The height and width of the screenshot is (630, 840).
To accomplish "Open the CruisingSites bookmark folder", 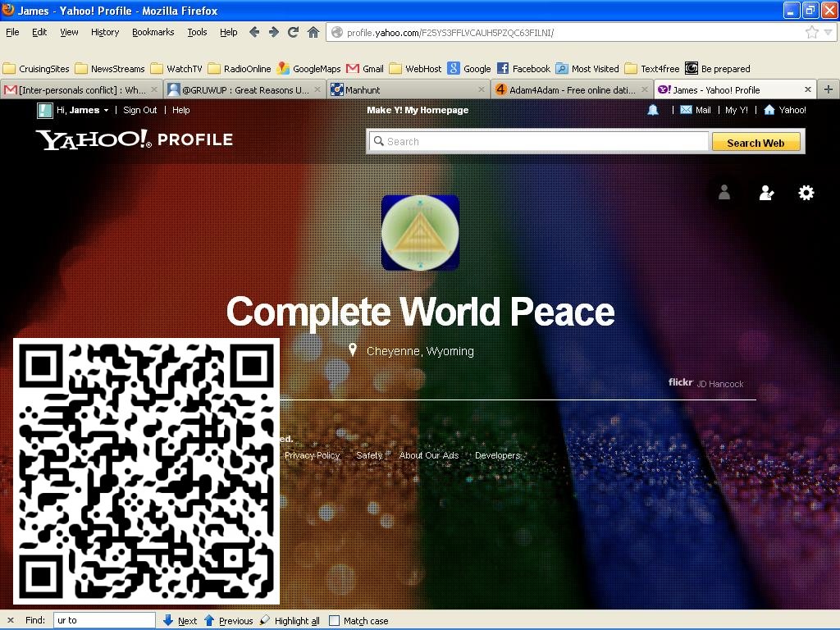I will 36,69.
